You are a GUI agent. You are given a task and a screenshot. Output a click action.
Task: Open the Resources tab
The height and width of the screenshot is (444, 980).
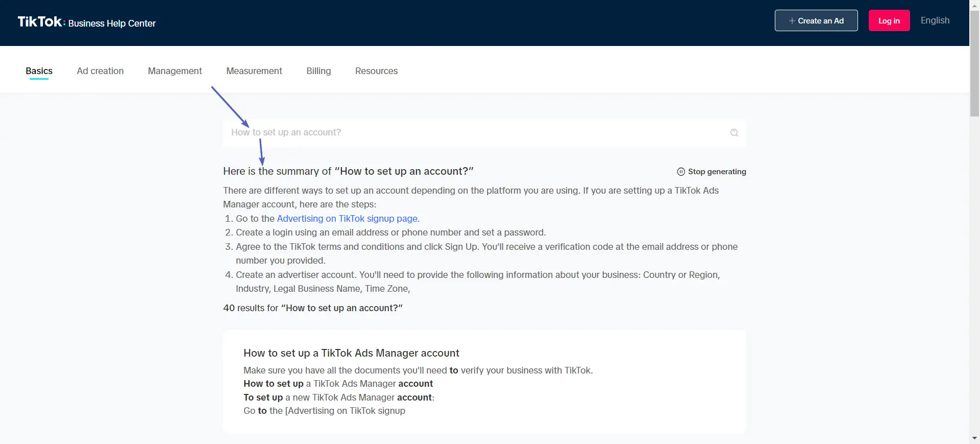pyautogui.click(x=376, y=71)
